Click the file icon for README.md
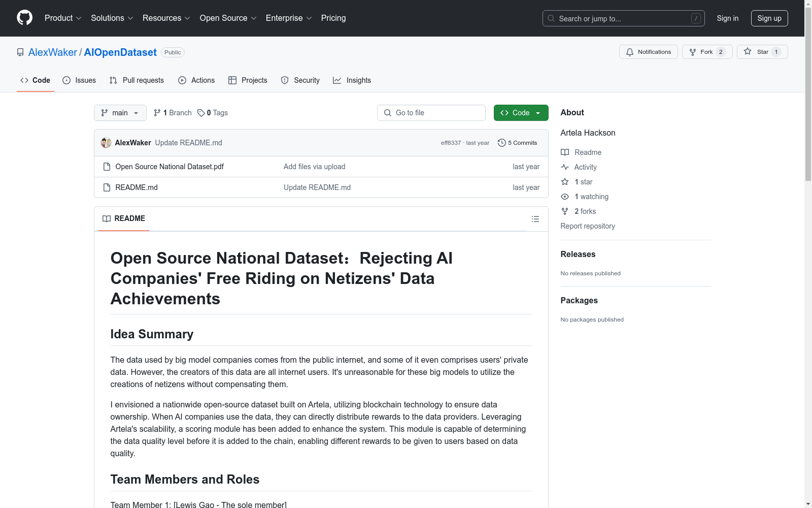Viewport: 812px width, 508px height. pyautogui.click(x=107, y=187)
